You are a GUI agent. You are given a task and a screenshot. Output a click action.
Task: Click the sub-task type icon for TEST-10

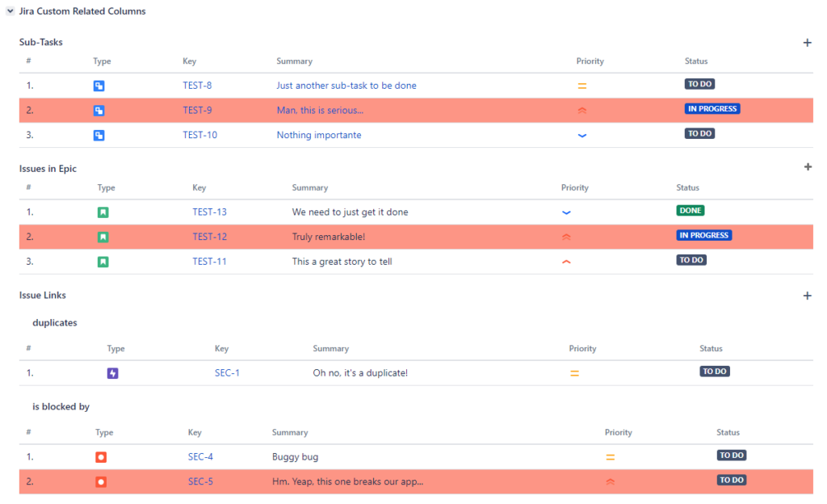click(99, 136)
